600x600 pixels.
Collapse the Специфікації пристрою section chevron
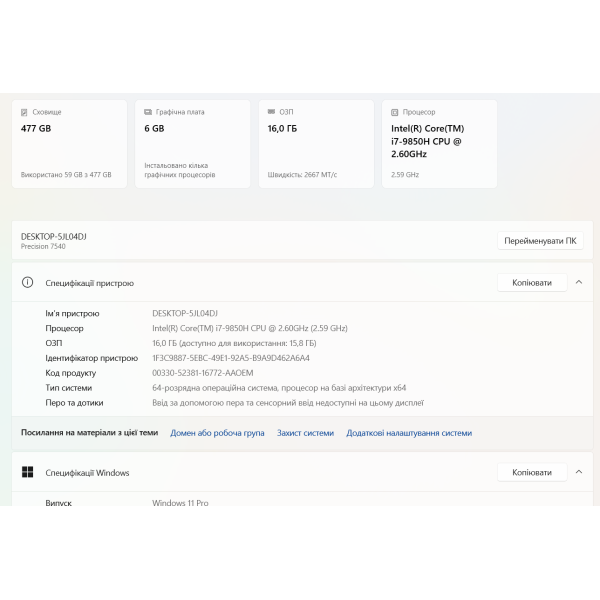point(579,282)
